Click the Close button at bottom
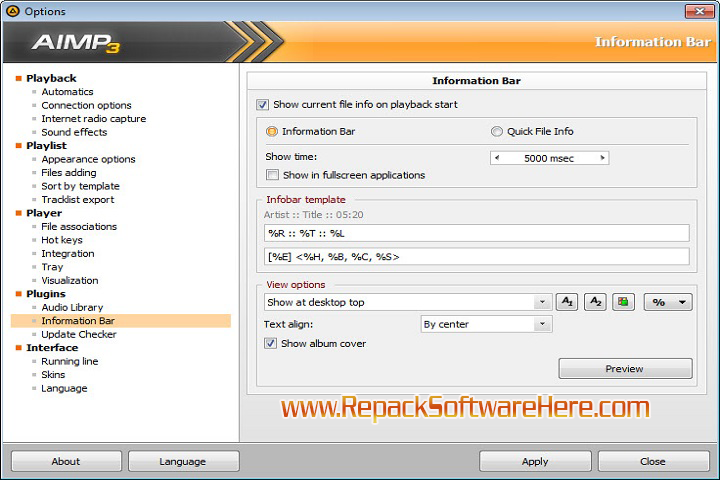 (x=653, y=461)
